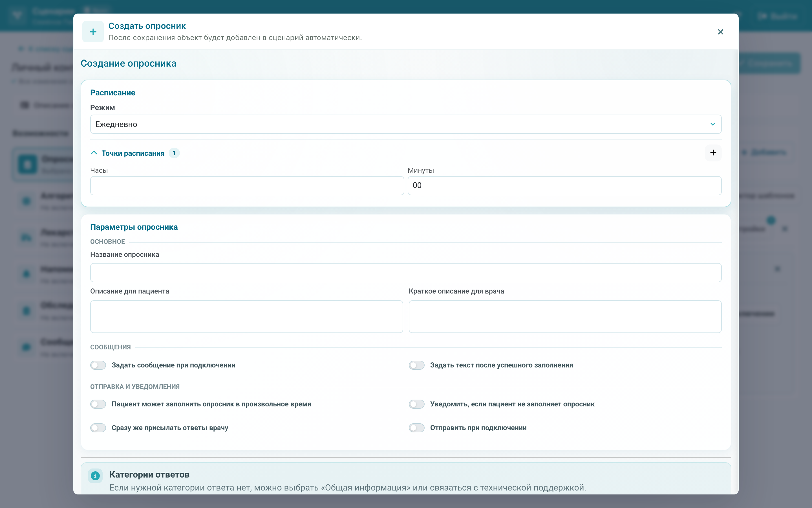Image resolution: width=812 pixels, height=508 pixels.
Task: Click the schedule points count badge '1'
Action: coord(174,153)
